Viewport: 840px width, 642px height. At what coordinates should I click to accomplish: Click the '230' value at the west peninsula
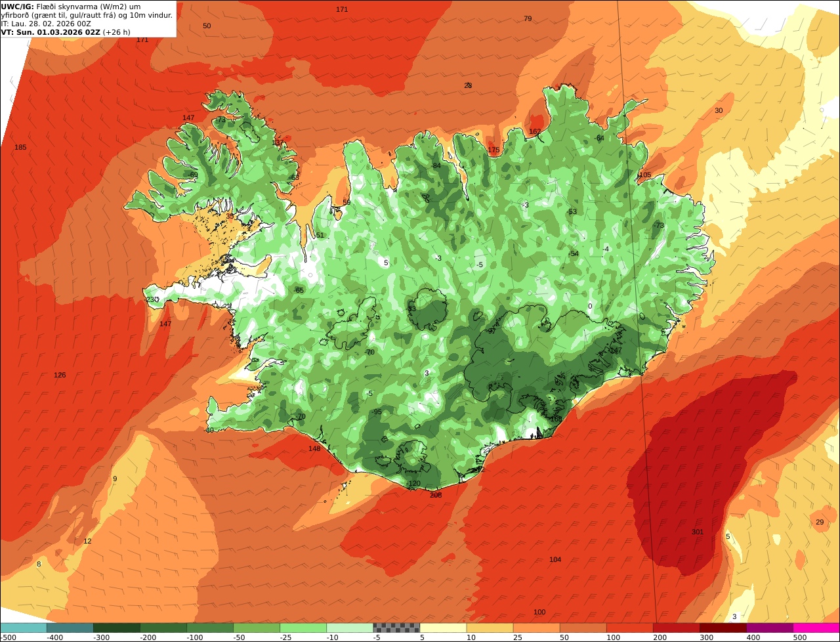click(152, 299)
